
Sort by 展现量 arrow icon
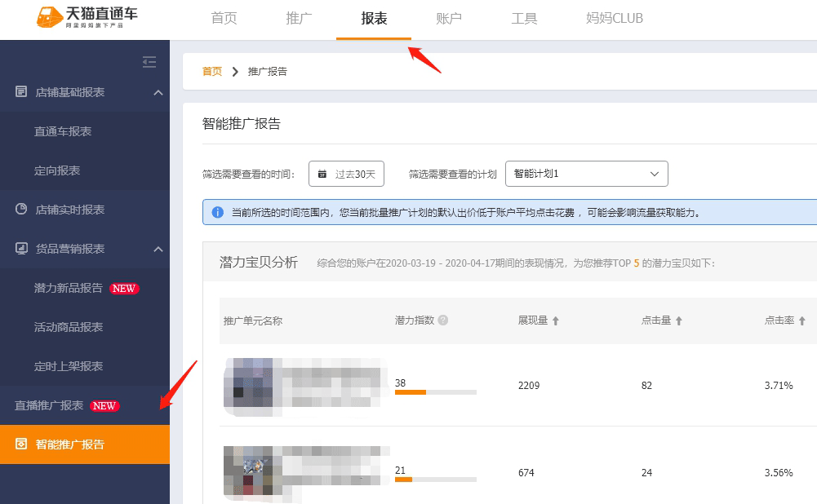[x=556, y=321]
